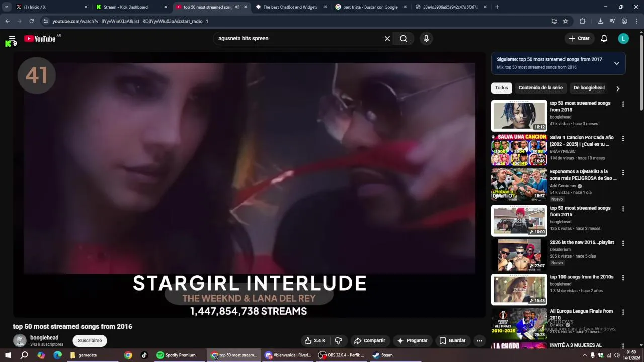Screen dimensions: 644x362
Task: Click the video player showing Stargirl Interlude
Action: click(249, 185)
